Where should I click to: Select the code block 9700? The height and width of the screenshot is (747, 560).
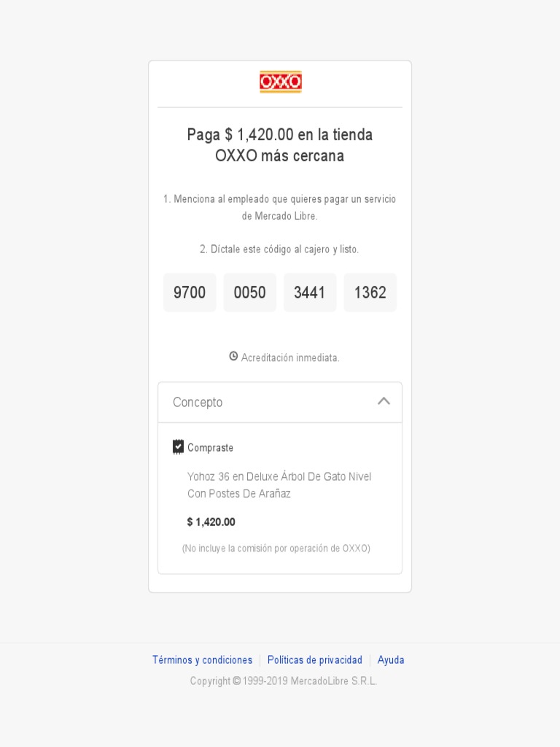coord(190,293)
